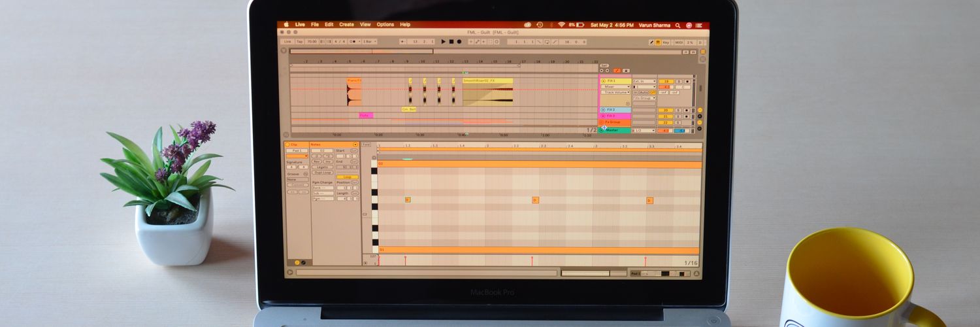Click the Apple menu icon
This screenshot has width=980, height=327.
286,24
